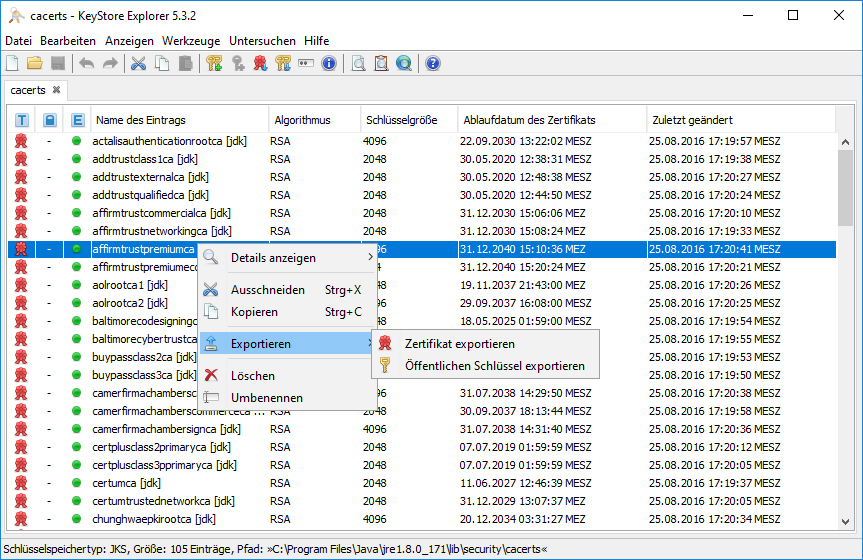Select the addtrustexternalca [jdk] entry

(150, 177)
